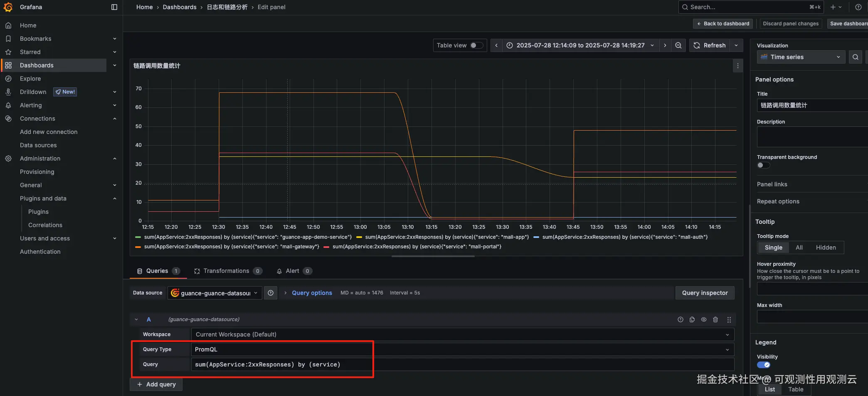Toggle Transparent background switch
The width and height of the screenshot is (868, 396).
click(x=763, y=165)
